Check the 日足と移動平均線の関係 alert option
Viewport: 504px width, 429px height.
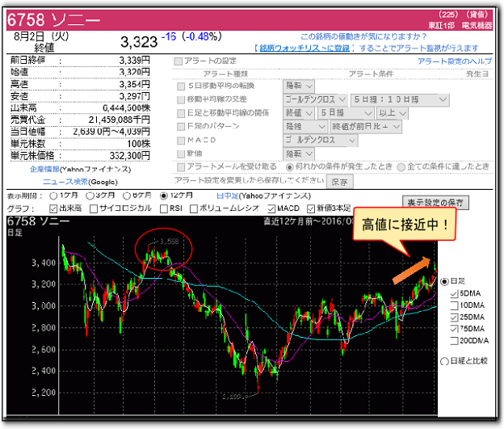click(x=181, y=113)
